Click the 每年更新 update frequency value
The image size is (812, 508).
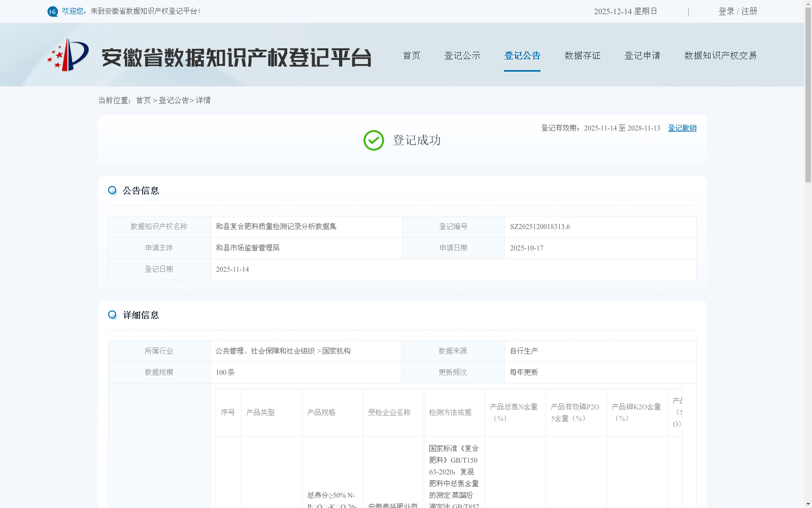click(x=524, y=372)
